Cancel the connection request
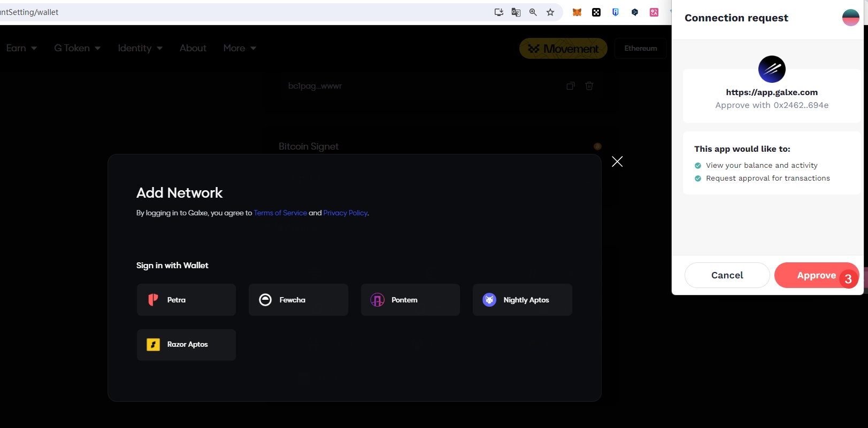This screenshot has height=428, width=868. [727, 275]
